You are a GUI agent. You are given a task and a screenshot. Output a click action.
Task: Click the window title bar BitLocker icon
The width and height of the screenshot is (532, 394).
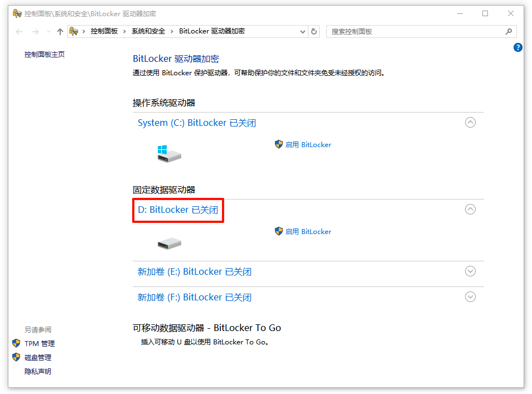(17, 13)
